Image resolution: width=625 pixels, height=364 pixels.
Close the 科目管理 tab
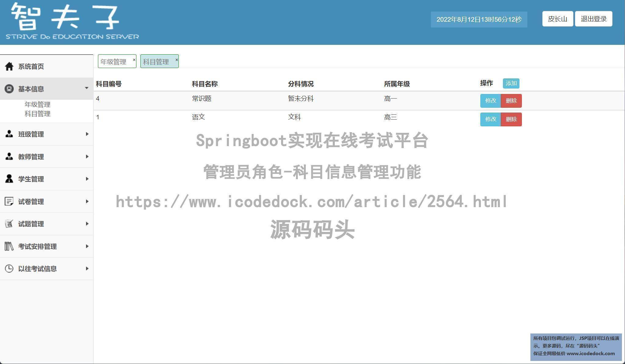(176, 60)
